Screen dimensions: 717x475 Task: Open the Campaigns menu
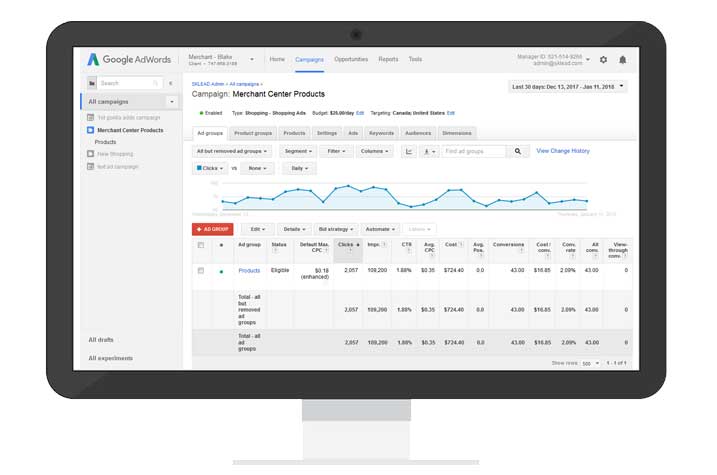point(310,60)
